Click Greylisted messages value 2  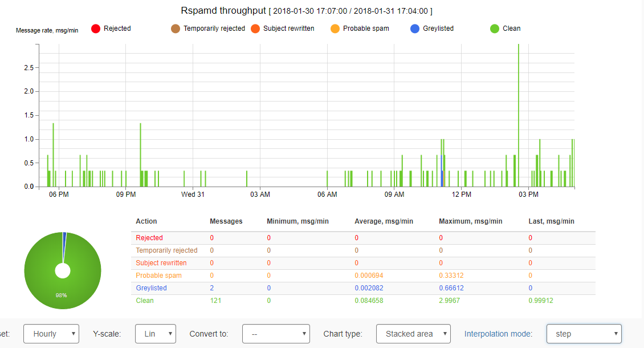[x=212, y=288]
